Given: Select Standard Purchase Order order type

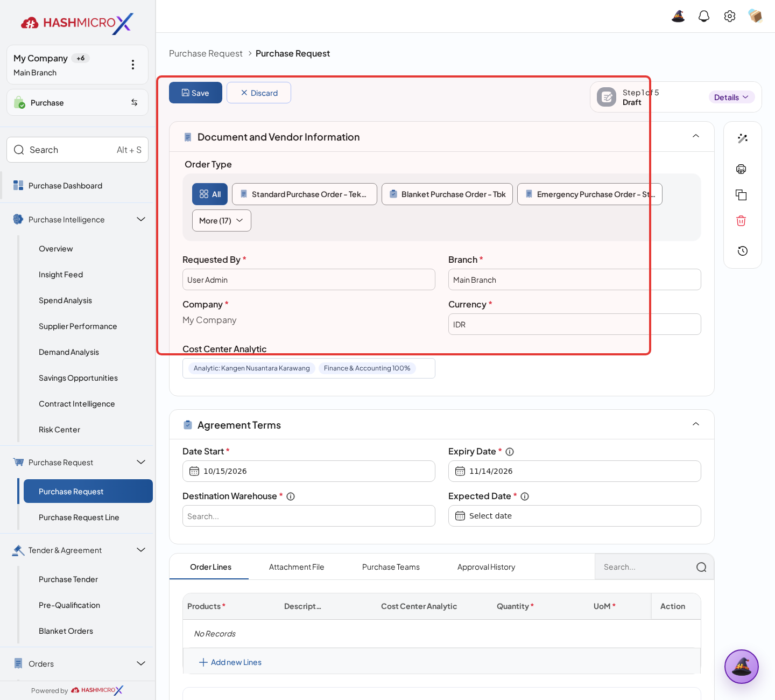Looking at the screenshot, I should point(305,194).
